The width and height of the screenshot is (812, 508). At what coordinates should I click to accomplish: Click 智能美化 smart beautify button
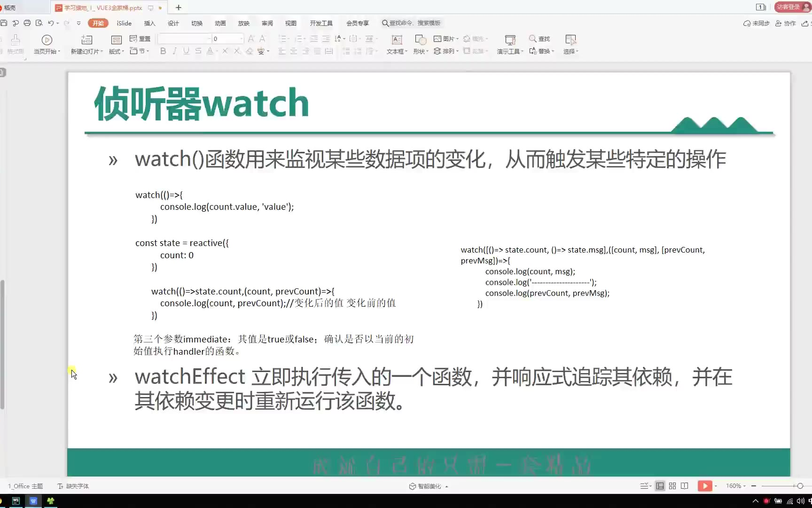pos(429,486)
